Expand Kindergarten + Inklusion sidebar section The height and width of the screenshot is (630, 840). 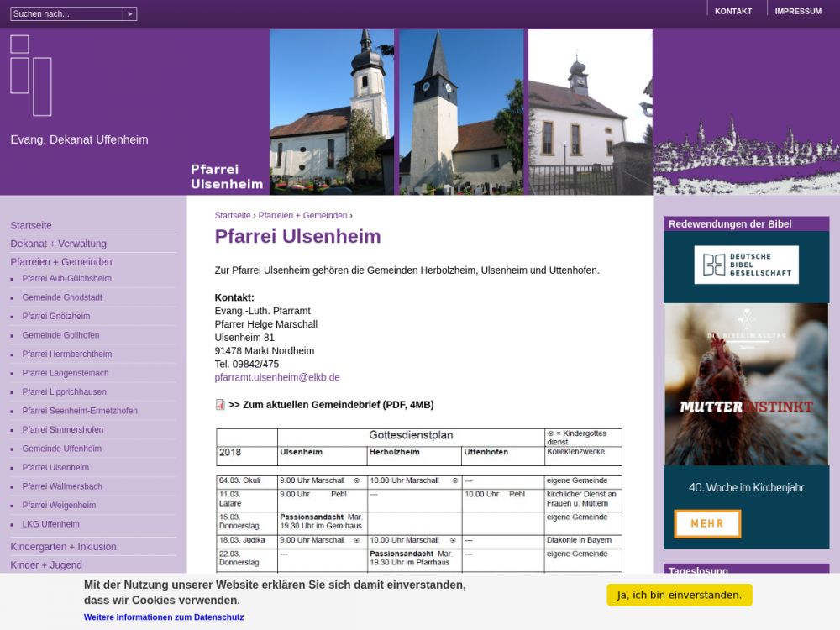[x=63, y=547]
